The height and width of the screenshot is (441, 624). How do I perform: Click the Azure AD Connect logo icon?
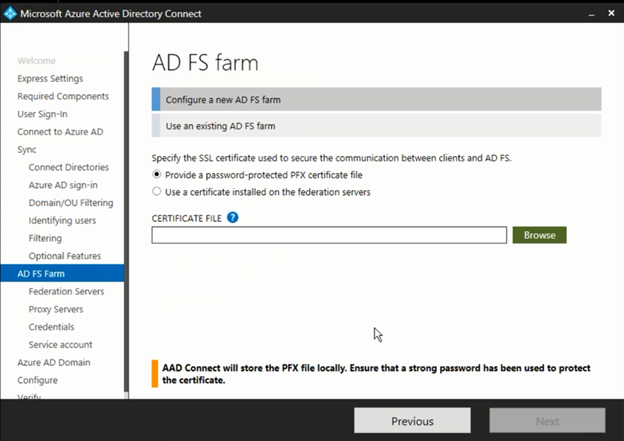tap(10, 13)
